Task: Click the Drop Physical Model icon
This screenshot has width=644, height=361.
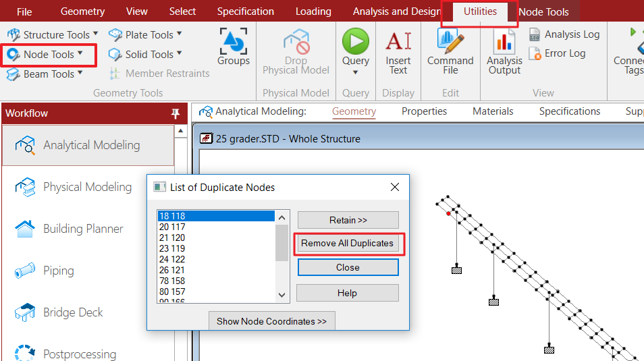Action: click(296, 41)
